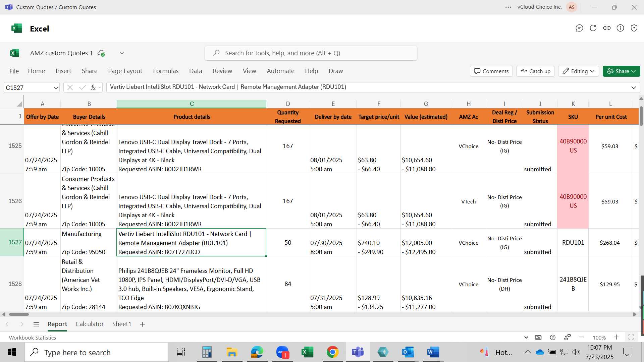
Task: Click the Windows taskbar search box
Action: 97,352
